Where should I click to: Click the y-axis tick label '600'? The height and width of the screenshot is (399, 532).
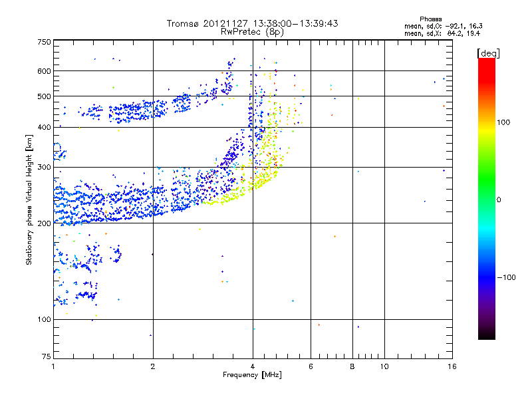coord(44,71)
